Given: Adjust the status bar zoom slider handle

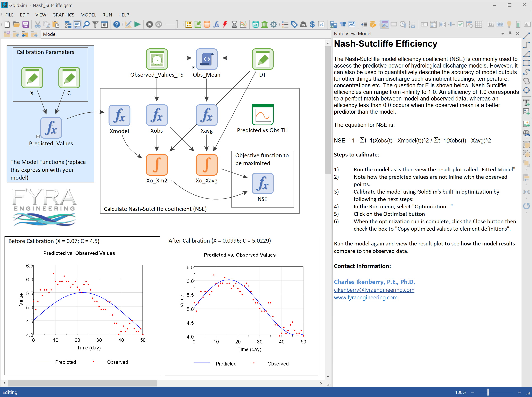Looking at the screenshot, I should point(488,392).
